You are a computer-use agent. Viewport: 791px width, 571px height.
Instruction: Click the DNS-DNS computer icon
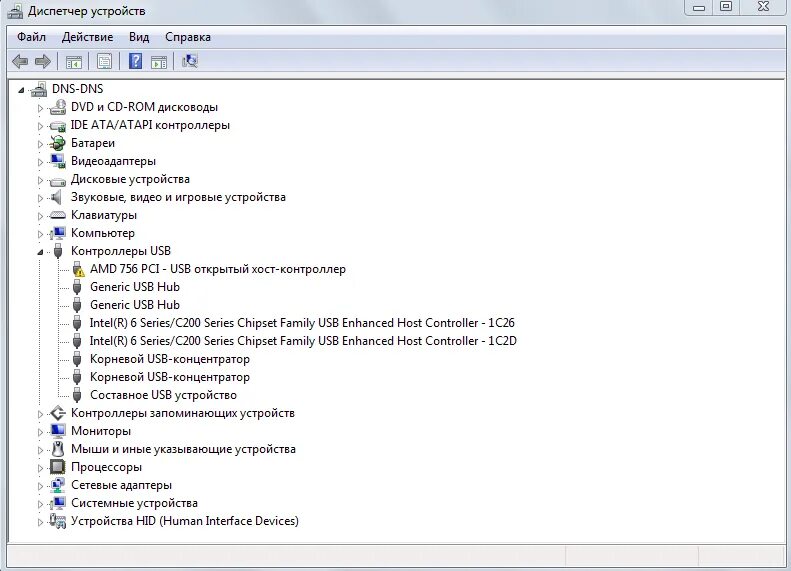(x=39, y=89)
